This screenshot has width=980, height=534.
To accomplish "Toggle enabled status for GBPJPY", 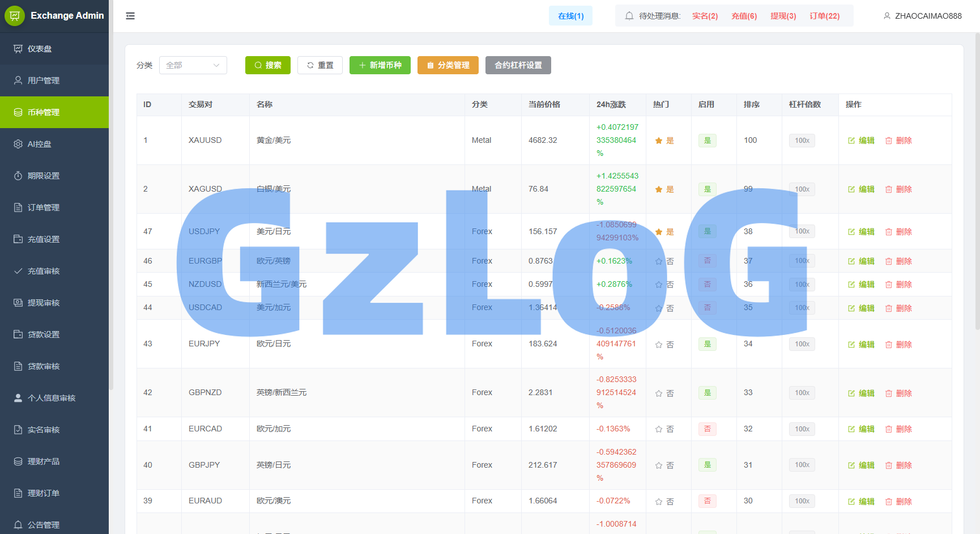I will [x=708, y=465].
